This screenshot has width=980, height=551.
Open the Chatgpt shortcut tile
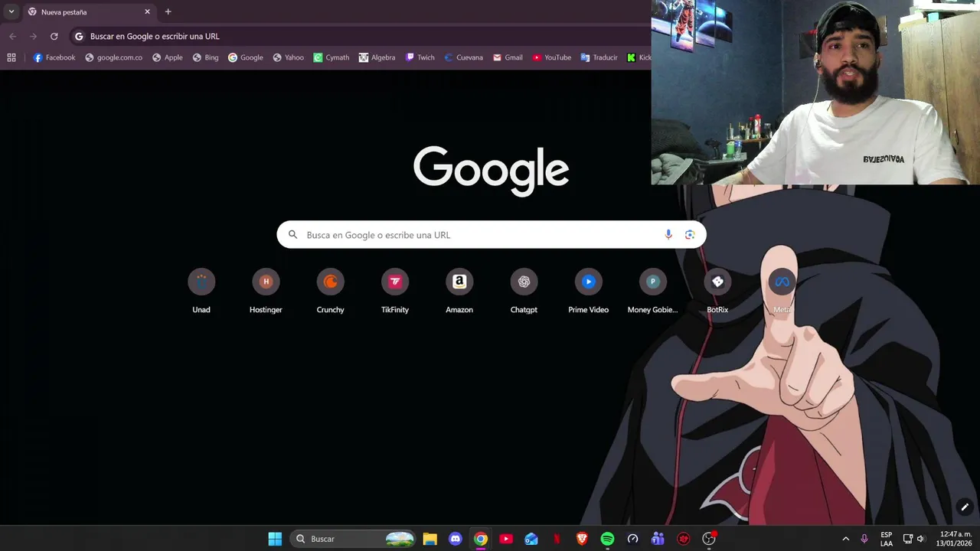tap(524, 291)
